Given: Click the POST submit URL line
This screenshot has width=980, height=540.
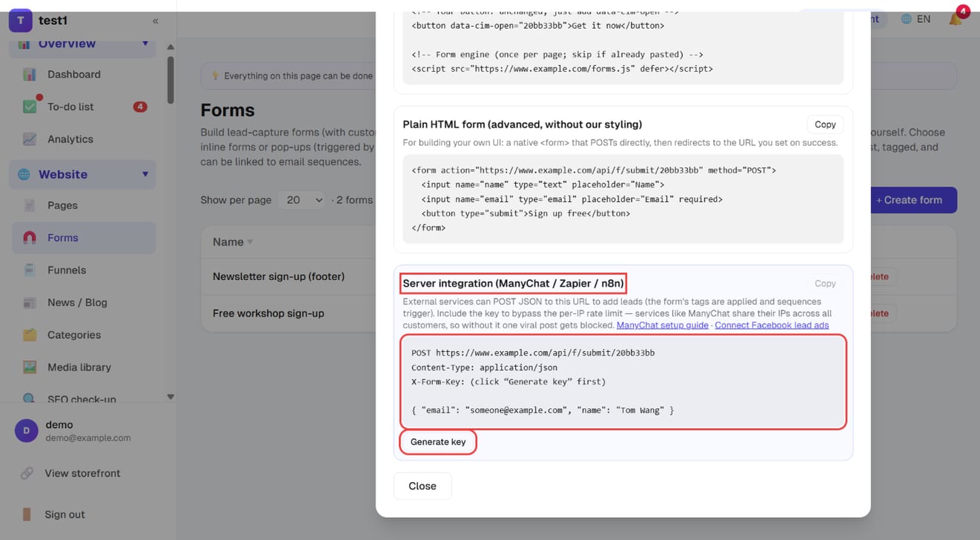Looking at the screenshot, I should [x=533, y=353].
